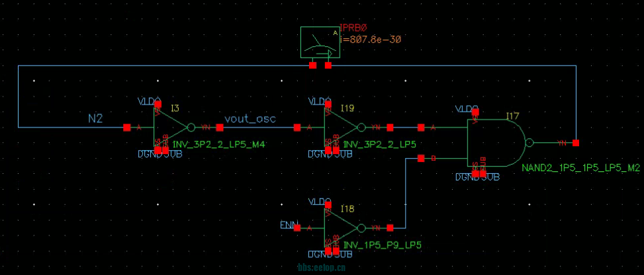This screenshot has height=275, width=644.
Task: Click the I17 instance name label
Action: 512,116
